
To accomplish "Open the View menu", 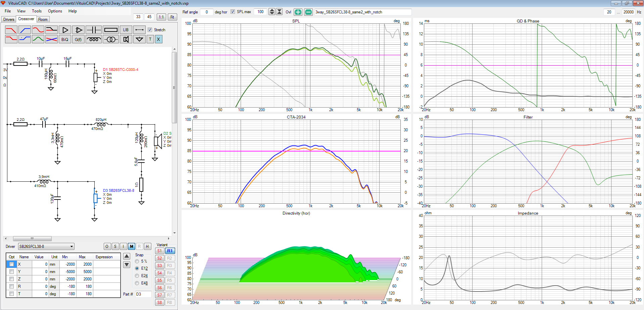I will click(21, 11).
